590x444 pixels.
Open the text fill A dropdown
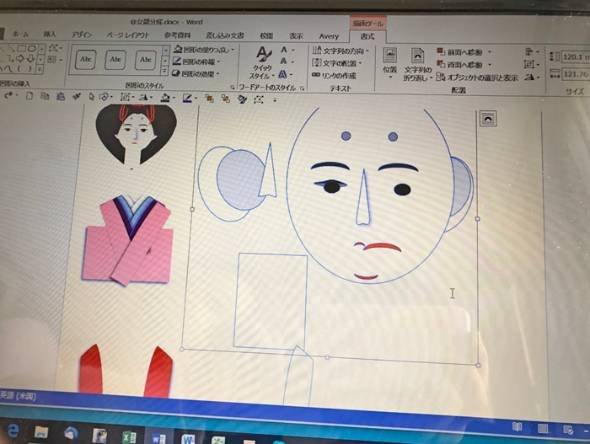click(287, 50)
